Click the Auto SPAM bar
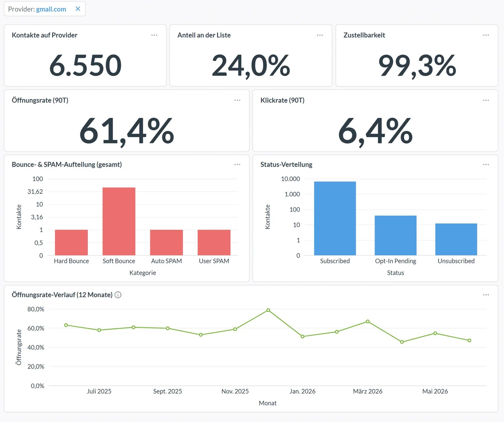This screenshot has width=504, height=422. click(166, 242)
